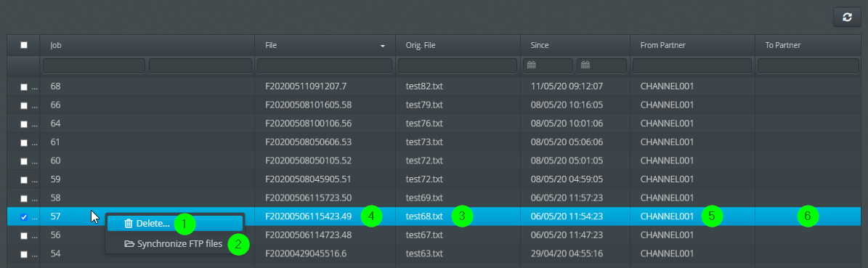Select file F20200508050606.53

308,142
